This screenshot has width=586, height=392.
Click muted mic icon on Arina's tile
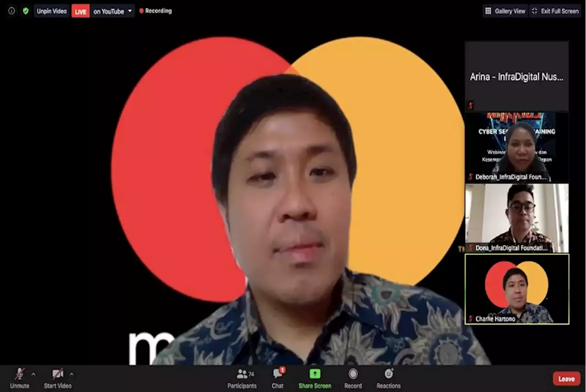[470, 106]
